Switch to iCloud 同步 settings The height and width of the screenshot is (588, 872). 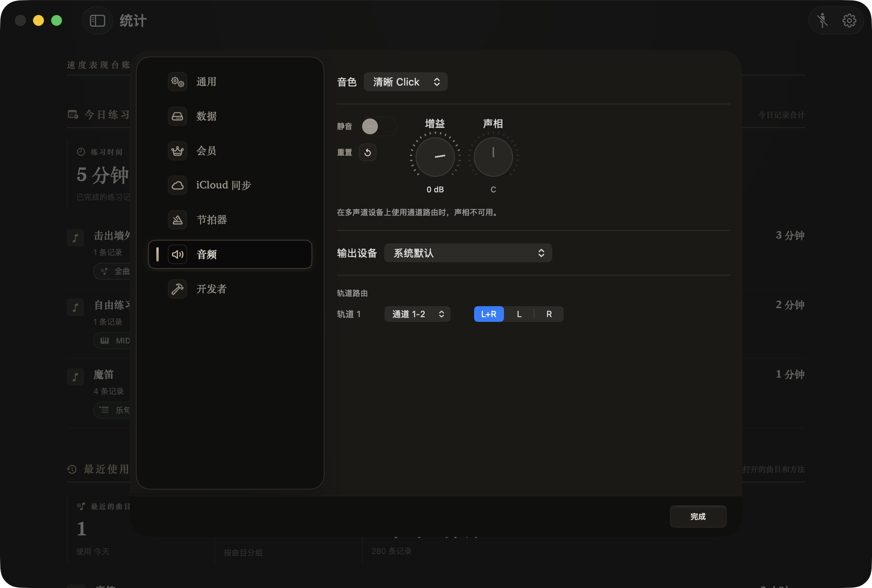coord(230,185)
